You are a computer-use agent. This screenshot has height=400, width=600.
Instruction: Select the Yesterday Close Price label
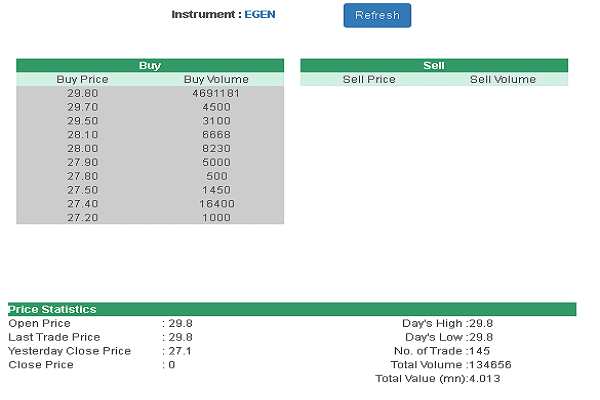pyautogui.click(x=69, y=351)
